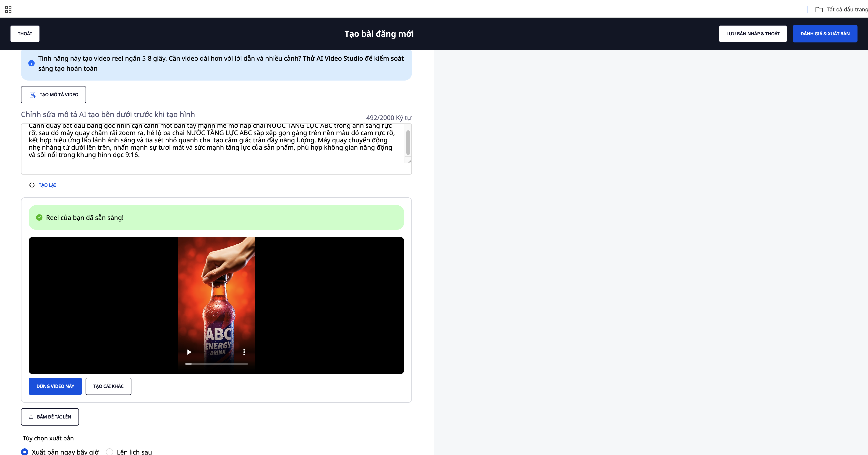Click the green checkmark in Reel ready banner

39,218
